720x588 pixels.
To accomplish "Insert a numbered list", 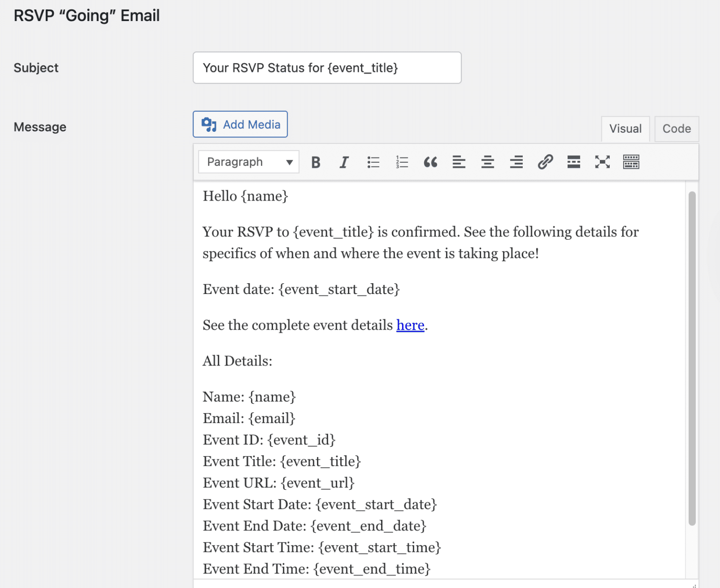I will tap(402, 162).
